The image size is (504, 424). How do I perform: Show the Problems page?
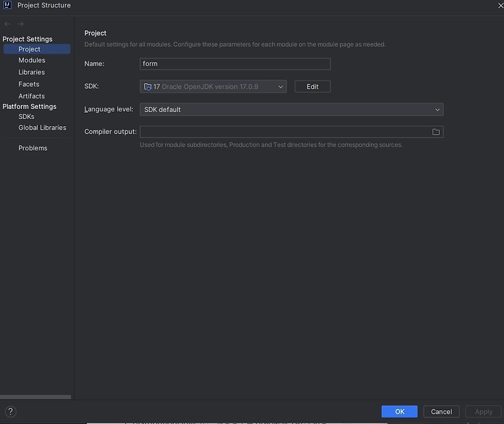pos(33,148)
